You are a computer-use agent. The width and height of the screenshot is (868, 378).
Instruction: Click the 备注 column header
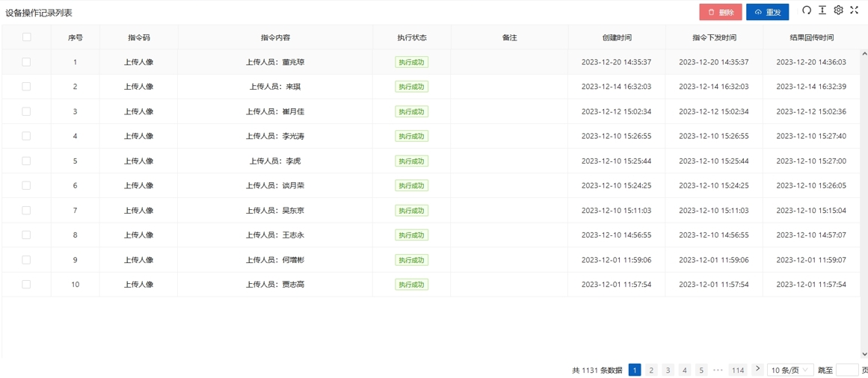(x=509, y=37)
